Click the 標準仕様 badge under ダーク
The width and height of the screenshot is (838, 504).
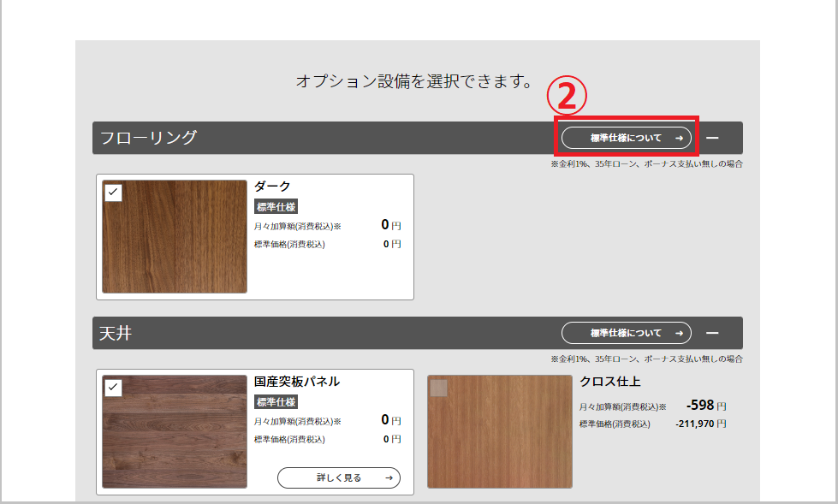(x=276, y=206)
